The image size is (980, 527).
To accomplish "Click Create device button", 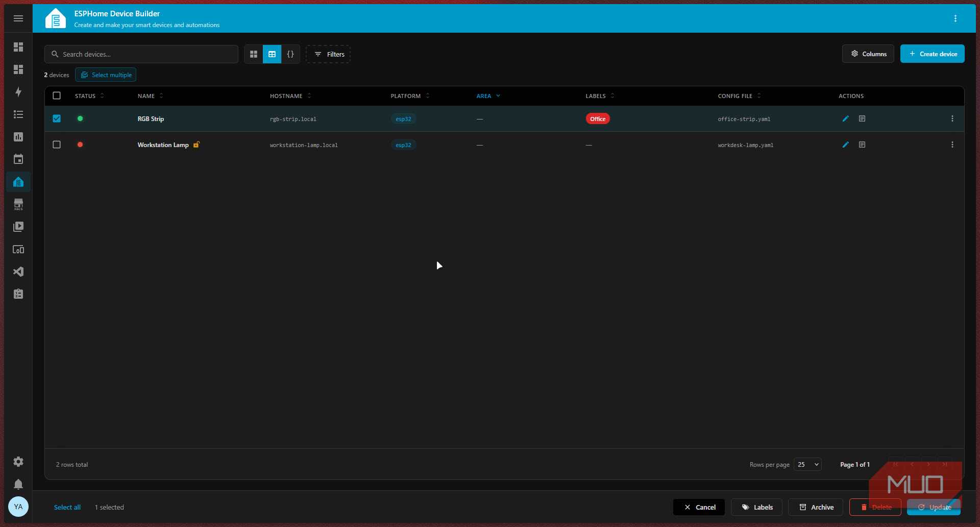I will pyautogui.click(x=933, y=54).
